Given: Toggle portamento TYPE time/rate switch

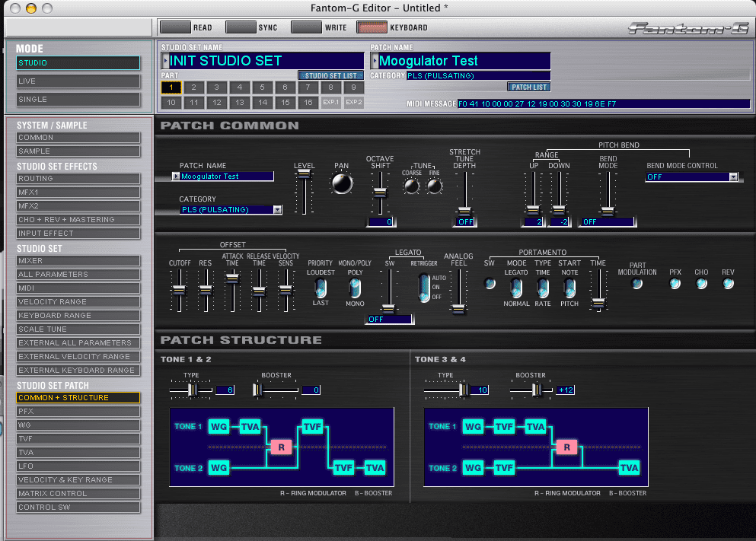Looking at the screenshot, I should [542, 288].
